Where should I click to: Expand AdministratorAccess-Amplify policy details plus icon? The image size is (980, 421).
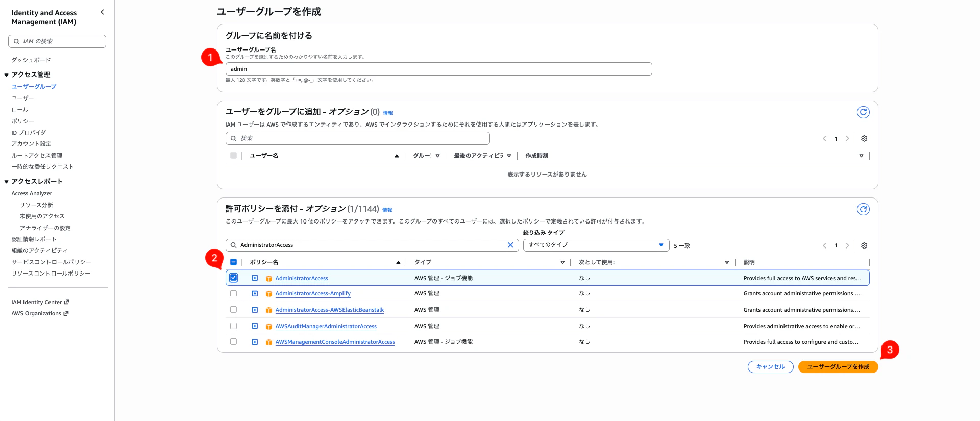[x=255, y=294]
